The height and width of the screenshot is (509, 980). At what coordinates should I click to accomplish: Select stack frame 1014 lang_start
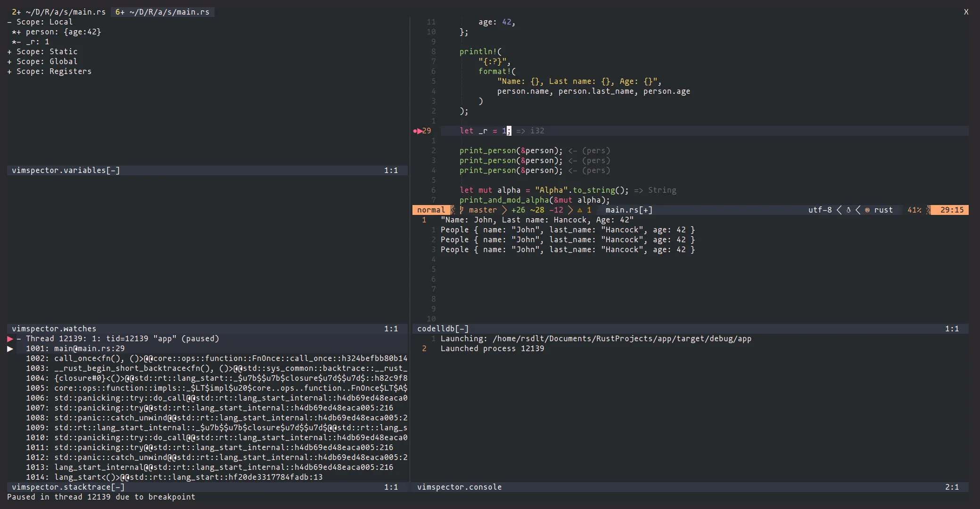(x=174, y=477)
